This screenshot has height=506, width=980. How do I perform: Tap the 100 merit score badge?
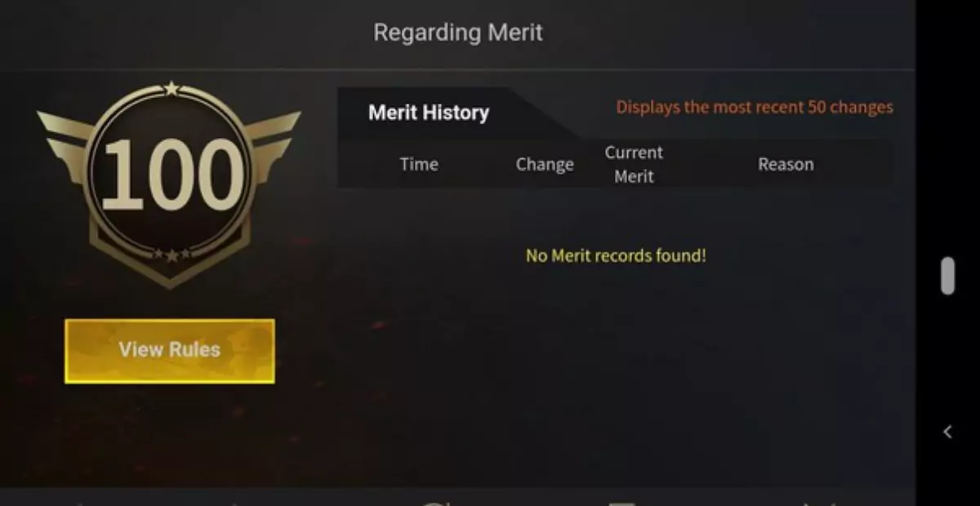tap(170, 175)
